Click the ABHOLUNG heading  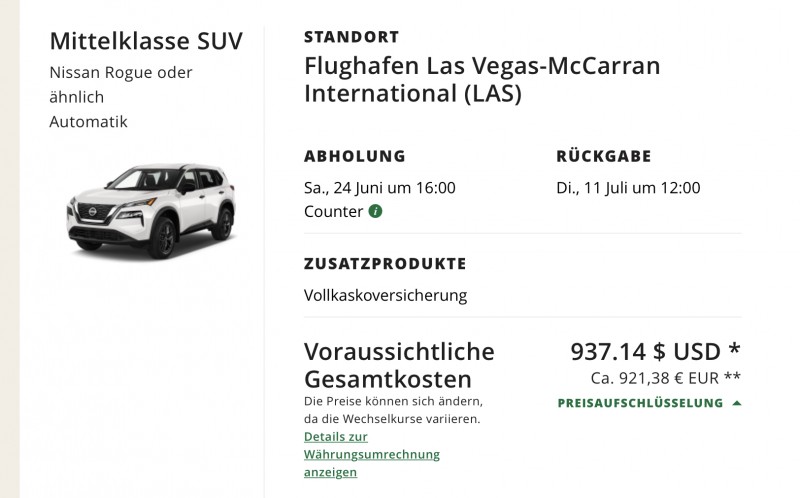click(x=354, y=156)
